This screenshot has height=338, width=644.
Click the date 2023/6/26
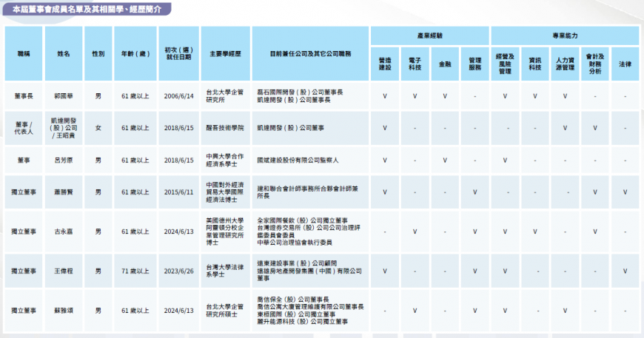[x=178, y=271]
